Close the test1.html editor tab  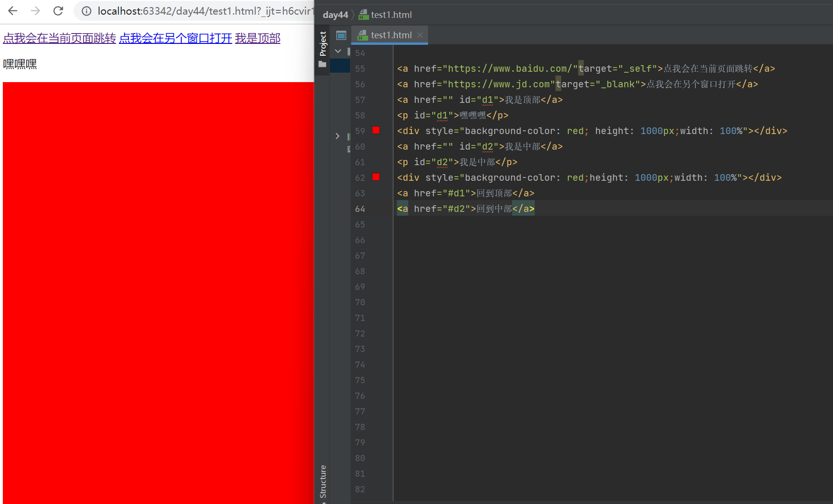click(x=420, y=35)
